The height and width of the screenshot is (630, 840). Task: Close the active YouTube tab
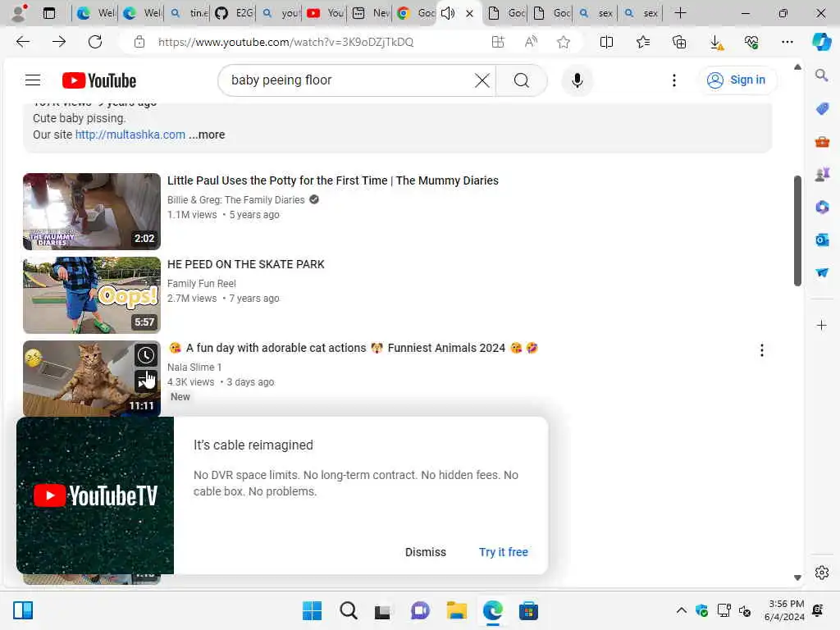pos(470,13)
